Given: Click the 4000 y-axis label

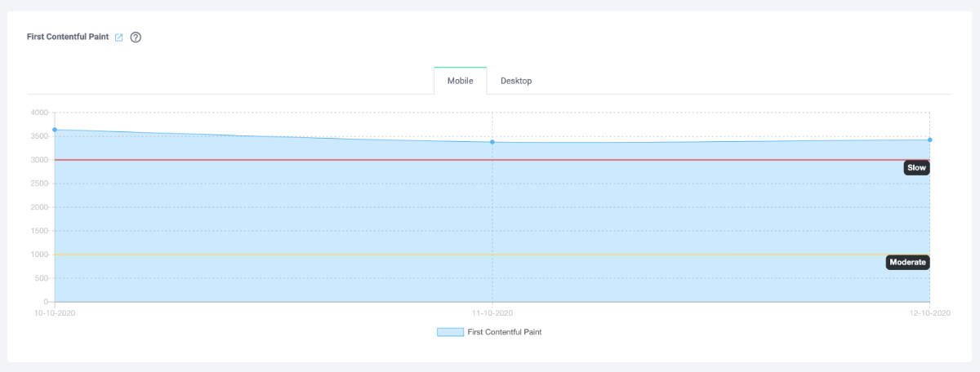Looking at the screenshot, I should pyautogui.click(x=40, y=113).
